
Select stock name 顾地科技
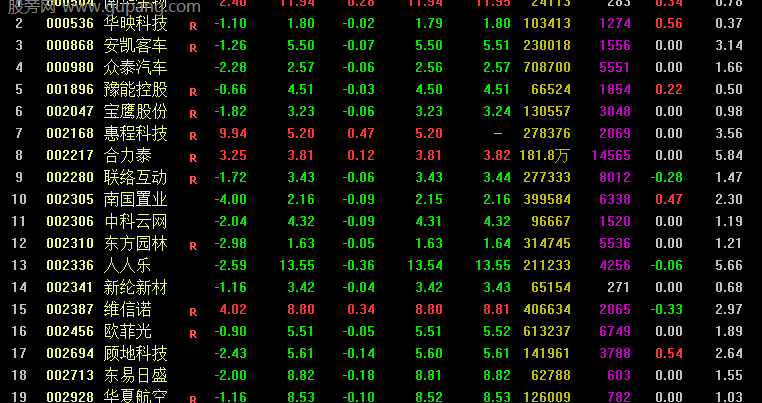(136, 353)
